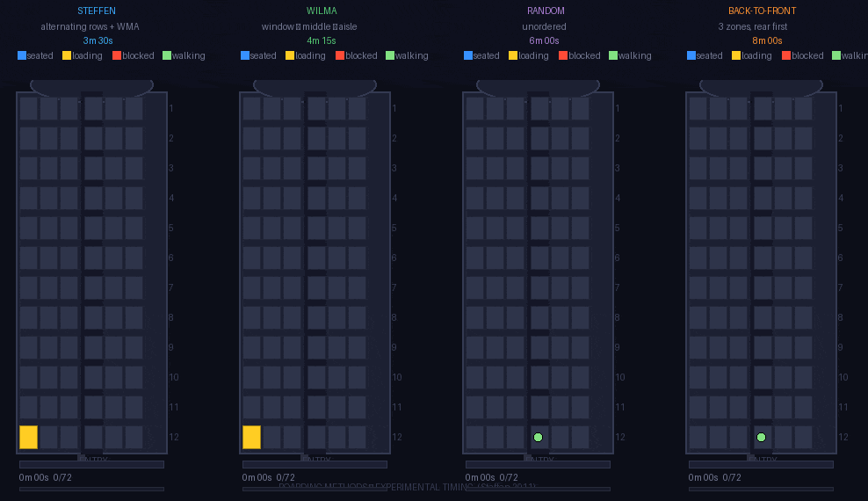Click the green walking swatch in Wilma legend

pyautogui.click(x=390, y=55)
